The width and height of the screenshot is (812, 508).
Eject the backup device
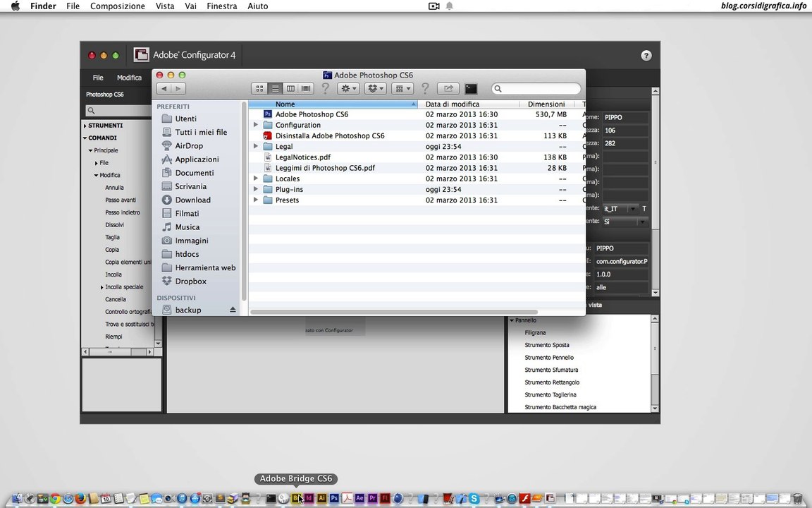click(x=233, y=310)
